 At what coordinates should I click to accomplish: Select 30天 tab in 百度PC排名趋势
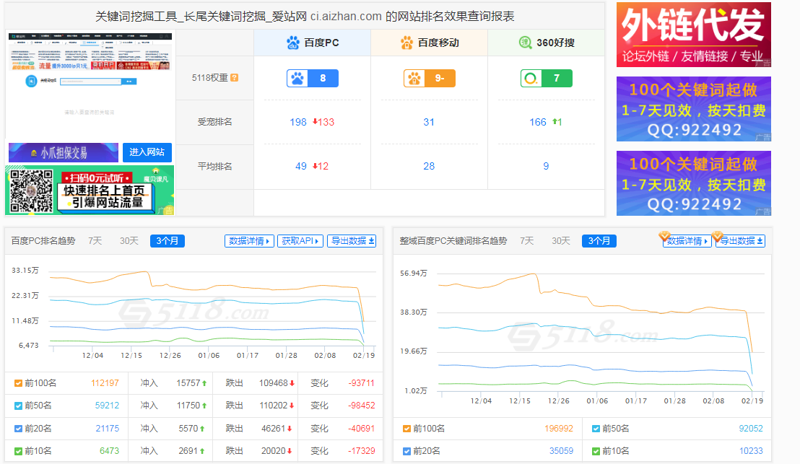pos(129,241)
